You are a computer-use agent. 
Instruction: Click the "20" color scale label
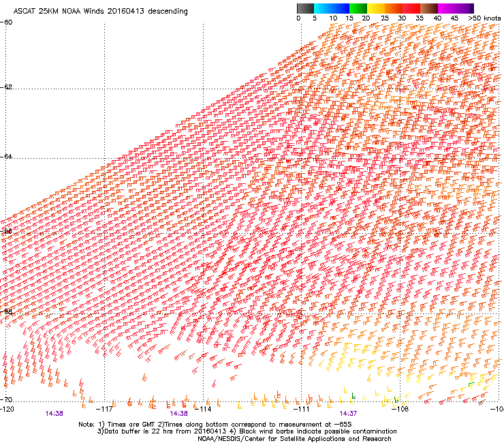pos(366,18)
